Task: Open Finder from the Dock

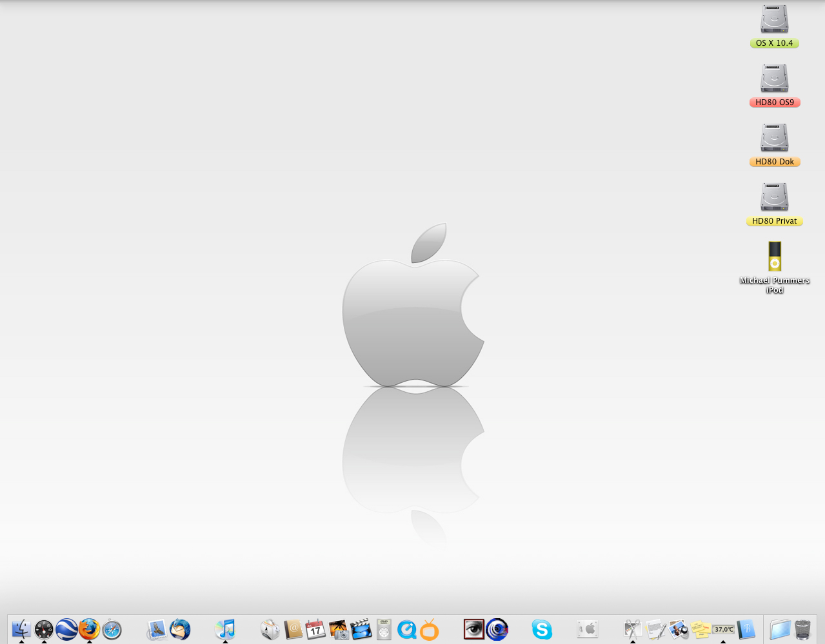Action: click(21, 629)
